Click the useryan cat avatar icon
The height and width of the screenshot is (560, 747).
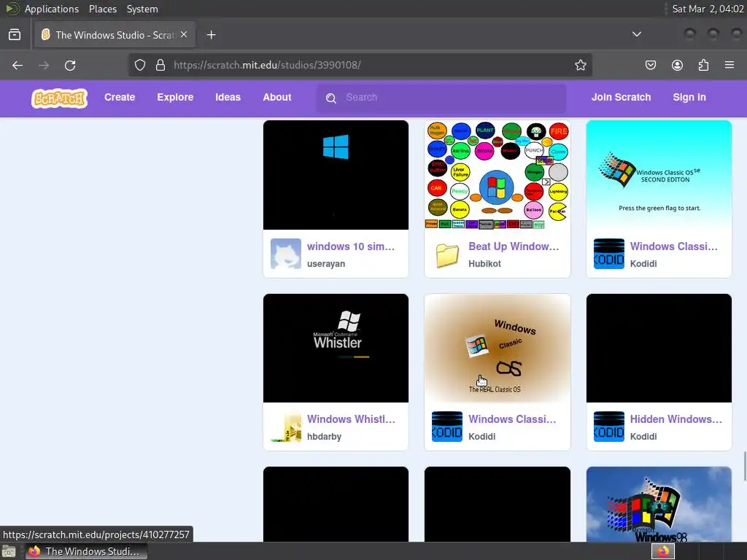(x=286, y=254)
